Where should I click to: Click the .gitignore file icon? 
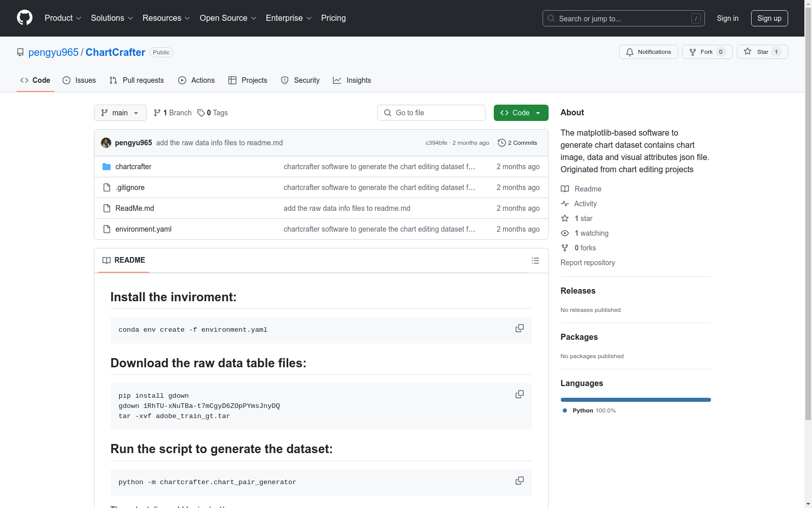107,187
